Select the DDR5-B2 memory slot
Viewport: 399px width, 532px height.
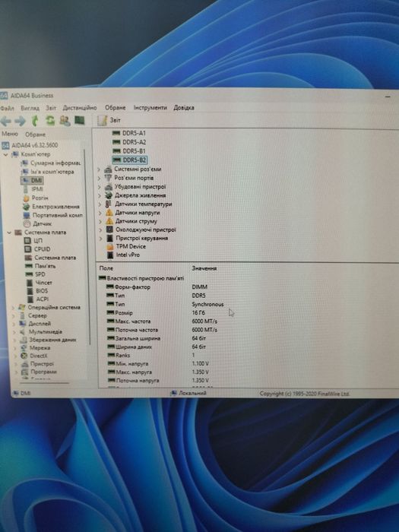pos(130,160)
